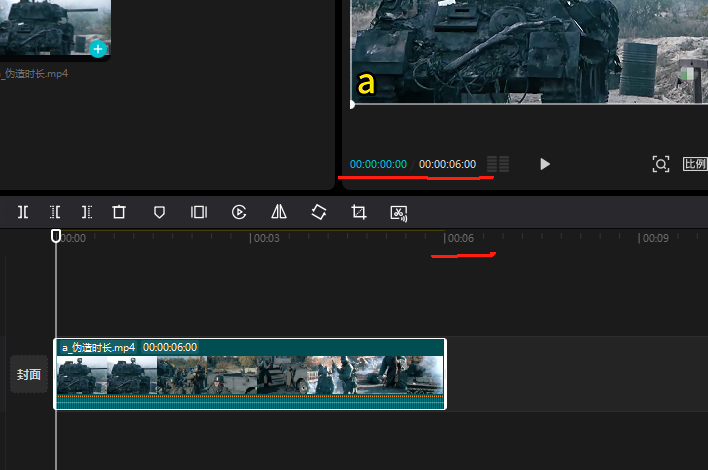
Task: Click the preview zoom-to-fit icon
Action: [x=660, y=164]
